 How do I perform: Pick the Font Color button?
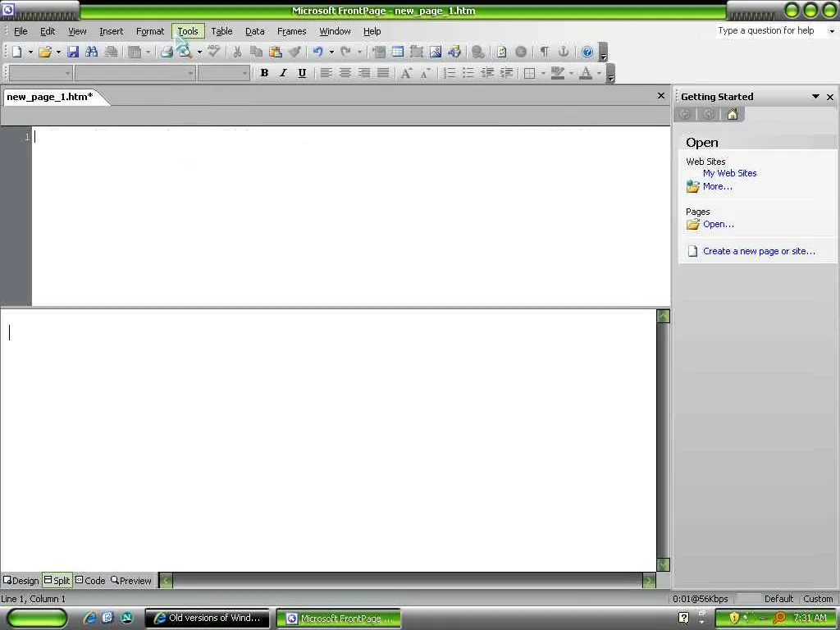coord(586,73)
